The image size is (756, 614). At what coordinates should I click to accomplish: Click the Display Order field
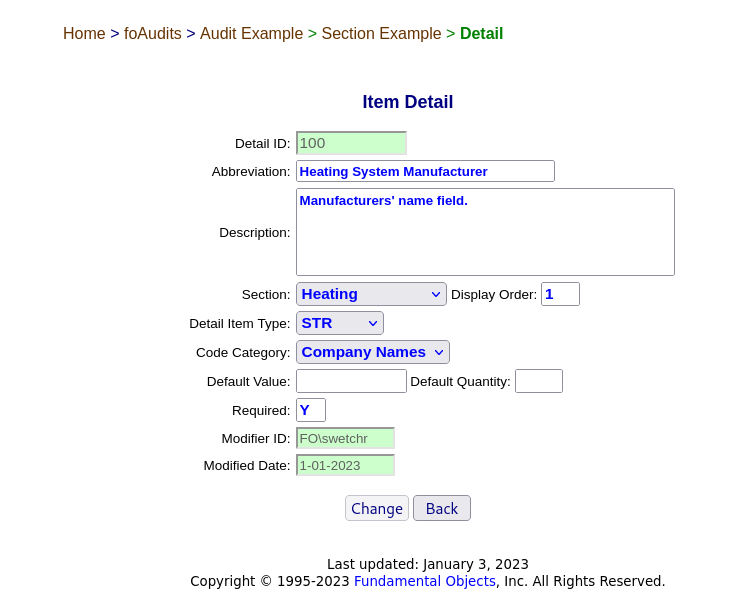[x=560, y=294]
